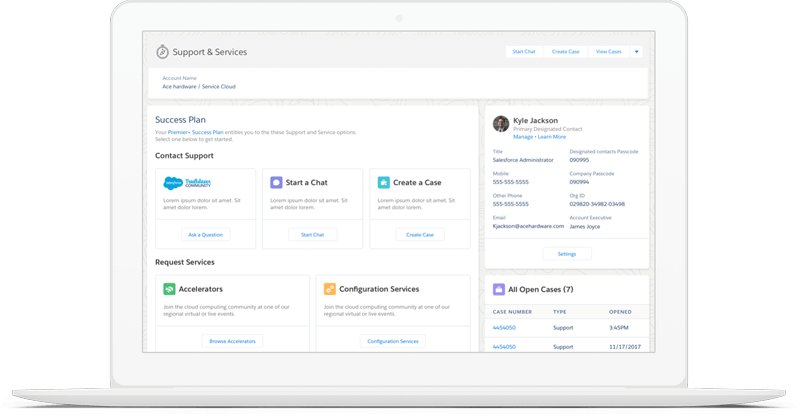800x417 pixels.
Task: Click the All Open Cases purple icon
Action: 499,289
